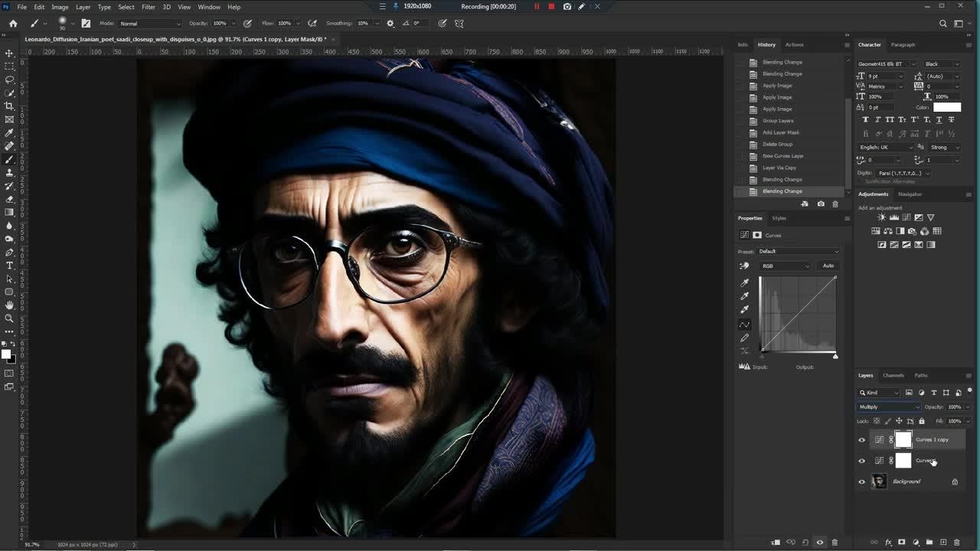Select the Crop tool

[9, 106]
